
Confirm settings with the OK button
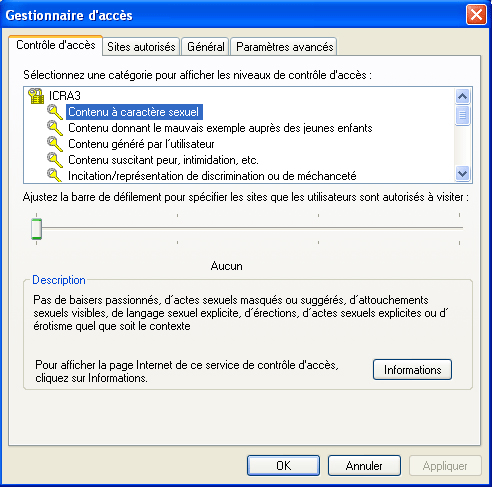pos(283,466)
